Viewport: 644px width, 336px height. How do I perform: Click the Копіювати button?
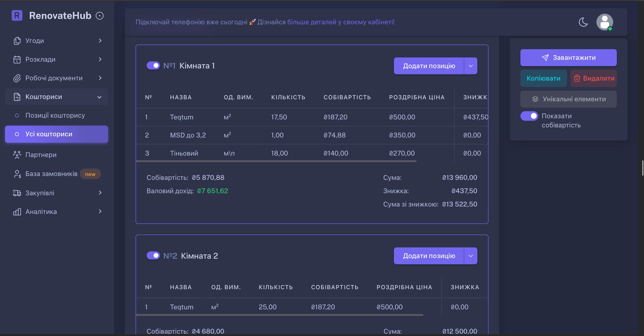pyautogui.click(x=544, y=78)
